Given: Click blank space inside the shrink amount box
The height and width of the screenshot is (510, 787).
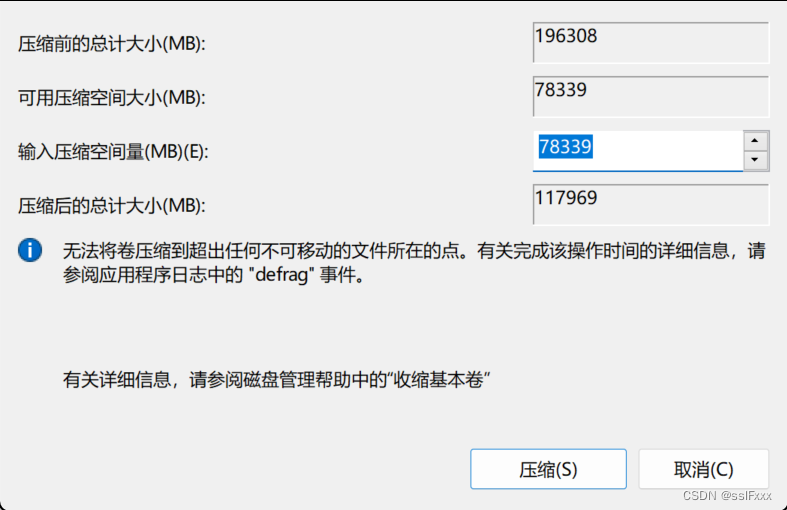Looking at the screenshot, I should 668,151.
